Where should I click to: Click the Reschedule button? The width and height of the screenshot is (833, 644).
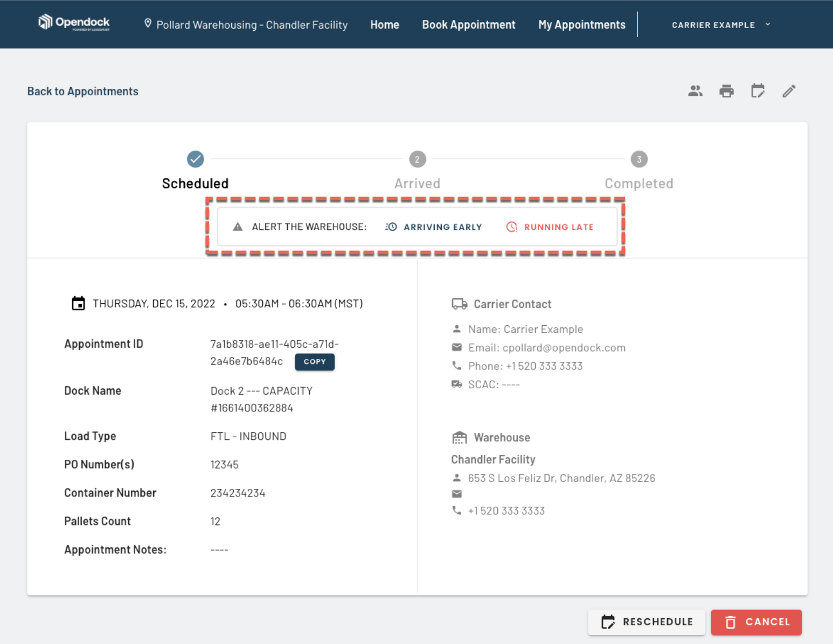647,622
